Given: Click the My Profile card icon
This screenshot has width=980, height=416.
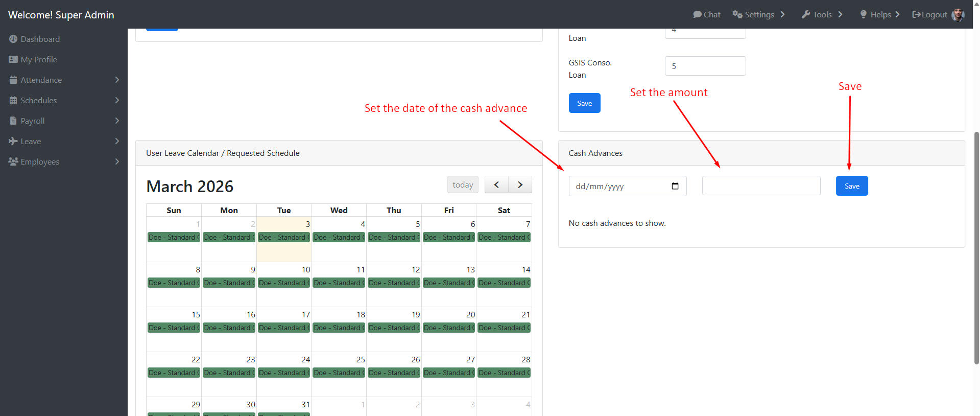Looking at the screenshot, I should point(13,60).
